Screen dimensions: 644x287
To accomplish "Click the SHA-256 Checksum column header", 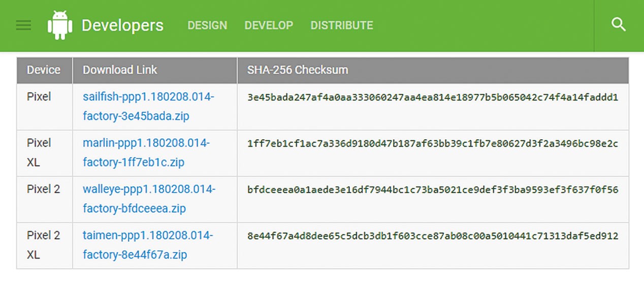I will coord(298,70).
